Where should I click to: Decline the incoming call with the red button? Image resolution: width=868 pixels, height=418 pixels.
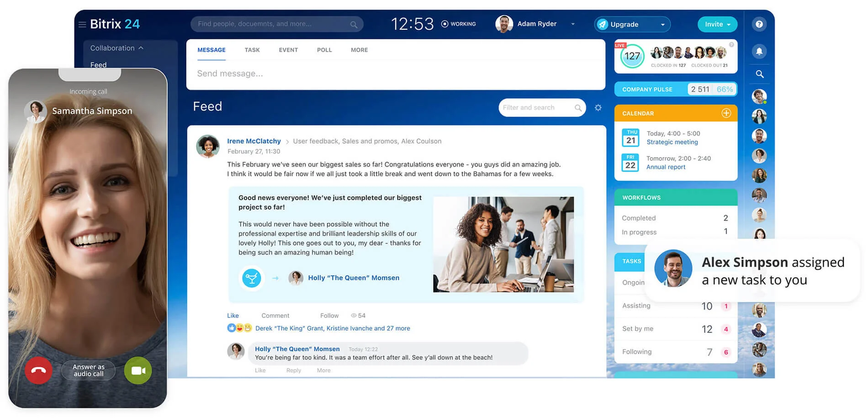38,370
